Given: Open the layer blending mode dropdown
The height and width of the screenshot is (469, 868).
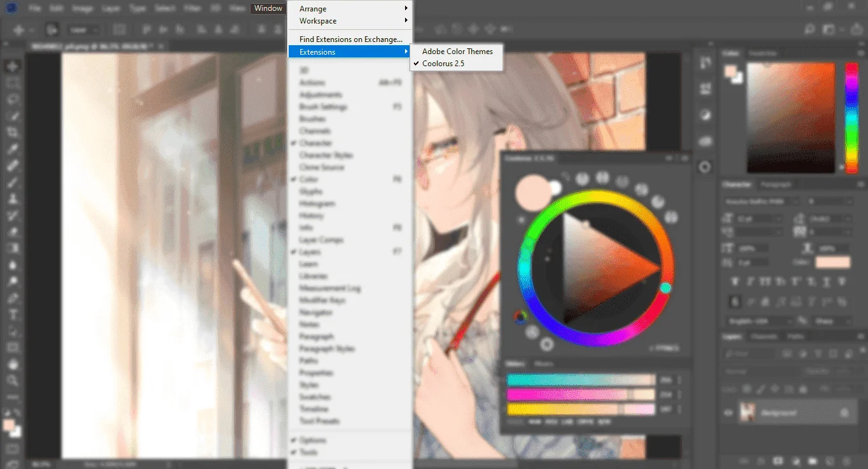Looking at the screenshot, I should (761, 370).
